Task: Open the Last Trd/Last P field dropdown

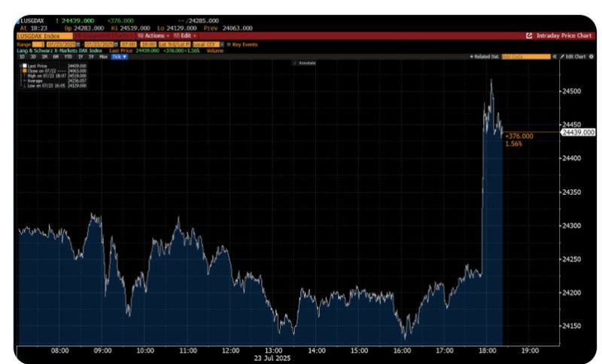Action: point(175,45)
